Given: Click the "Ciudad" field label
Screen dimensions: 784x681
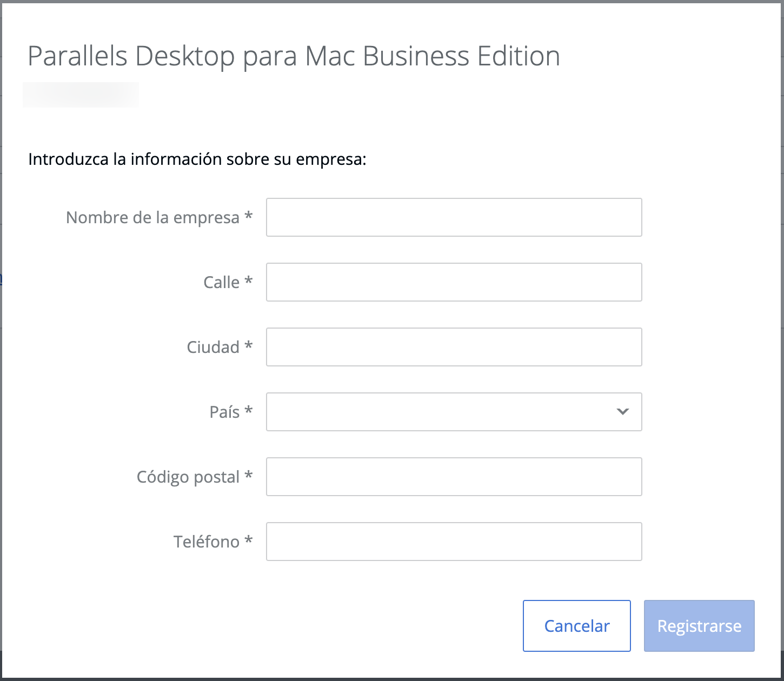Looking at the screenshot, I should tap(213, 347).
